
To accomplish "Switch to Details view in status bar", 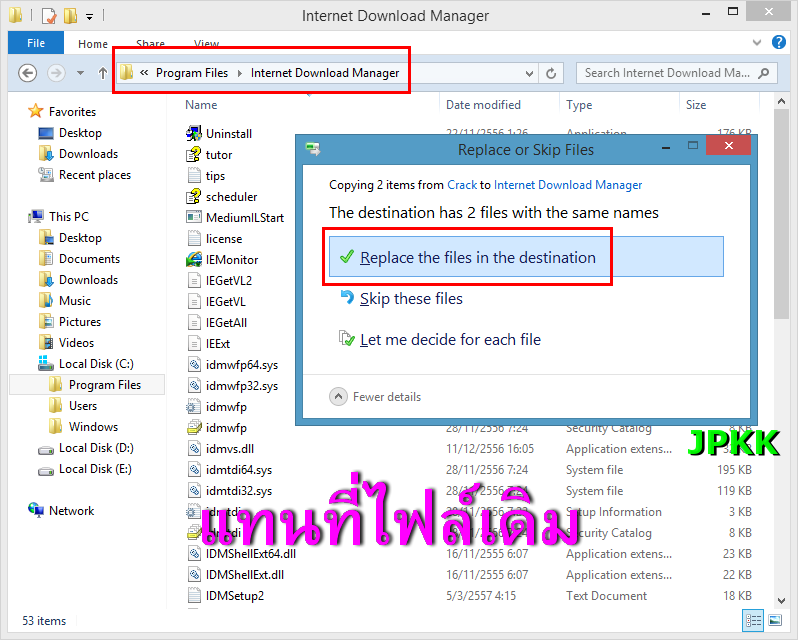I will tap(753, 621).
